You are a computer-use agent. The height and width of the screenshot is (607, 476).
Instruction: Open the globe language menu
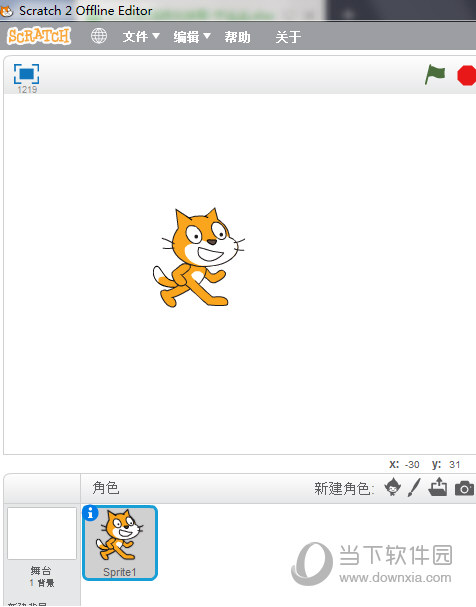99,36
